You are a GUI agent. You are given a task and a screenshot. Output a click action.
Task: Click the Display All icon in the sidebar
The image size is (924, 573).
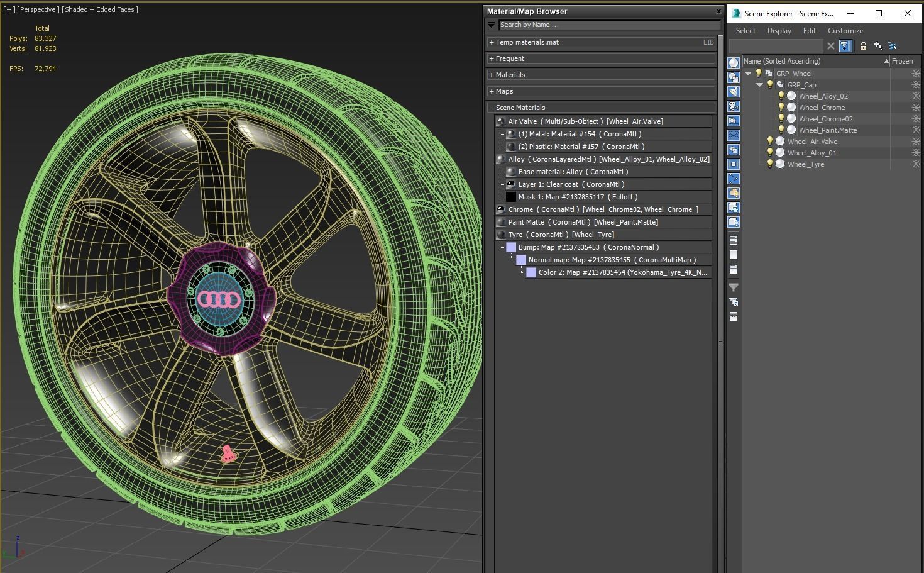coord(734,240)
